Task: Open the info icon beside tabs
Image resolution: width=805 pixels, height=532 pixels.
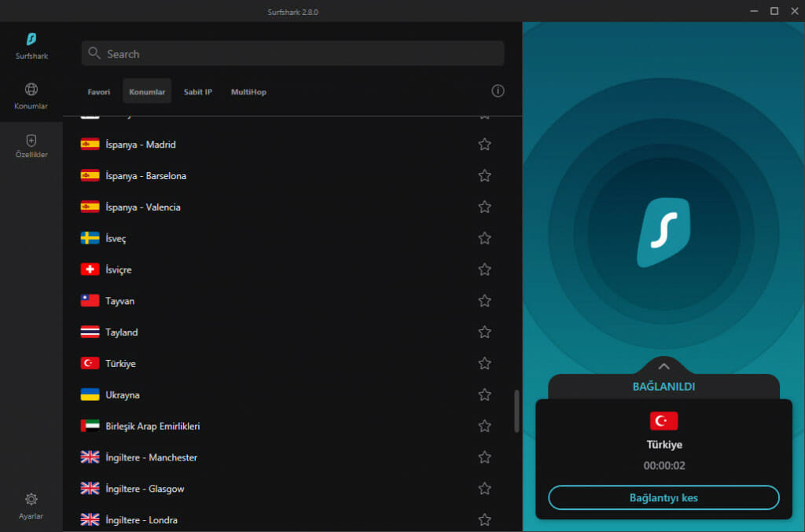Action: [498, 91]
